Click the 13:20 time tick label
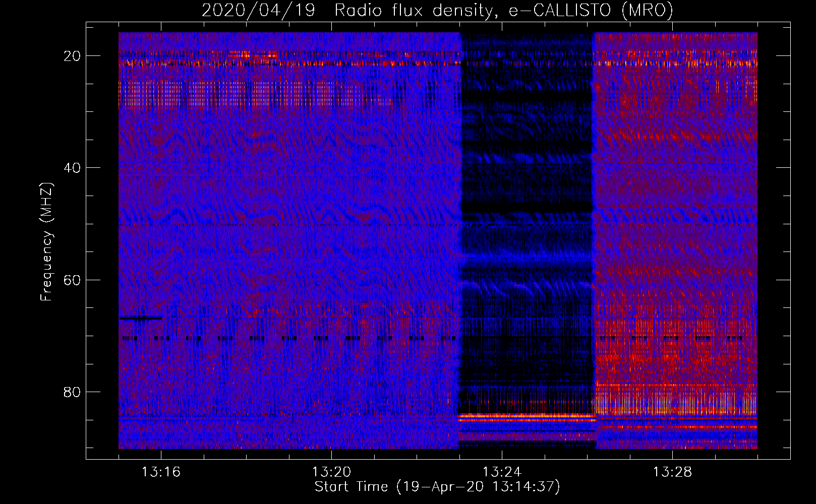The width and height of the screenshot is (816, 504). pyautogui.click(x=331, y=472)
